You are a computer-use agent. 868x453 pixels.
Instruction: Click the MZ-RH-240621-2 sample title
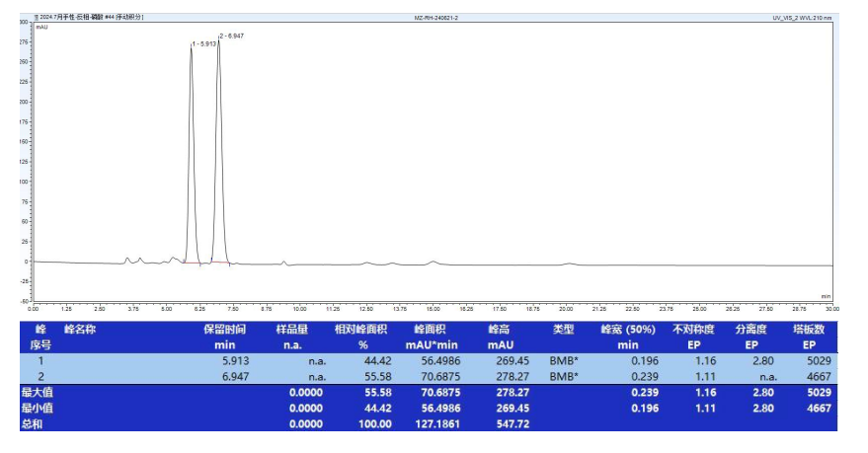point(435,18)
